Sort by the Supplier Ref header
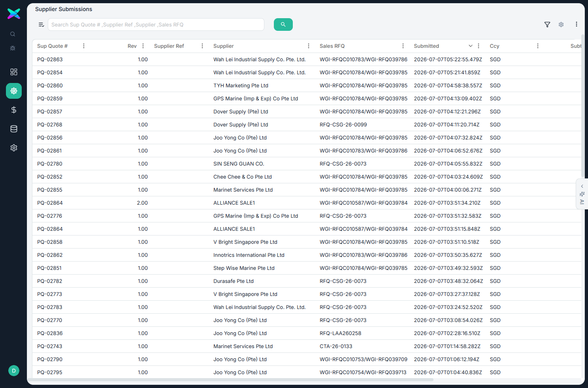Image resolution: width=588 pixels, height=388 pixels. click(169, 46)
